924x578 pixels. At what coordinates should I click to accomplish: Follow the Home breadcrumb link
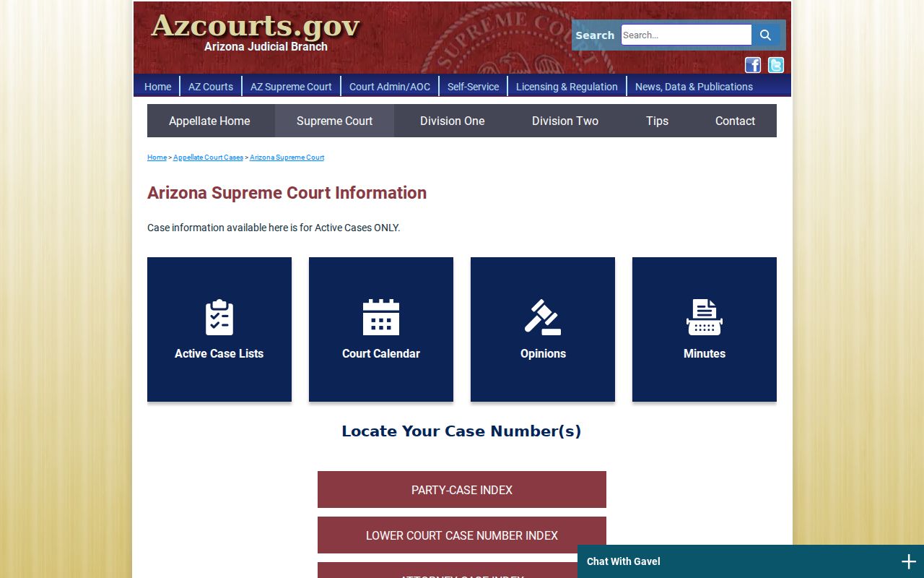click(157, 158)
